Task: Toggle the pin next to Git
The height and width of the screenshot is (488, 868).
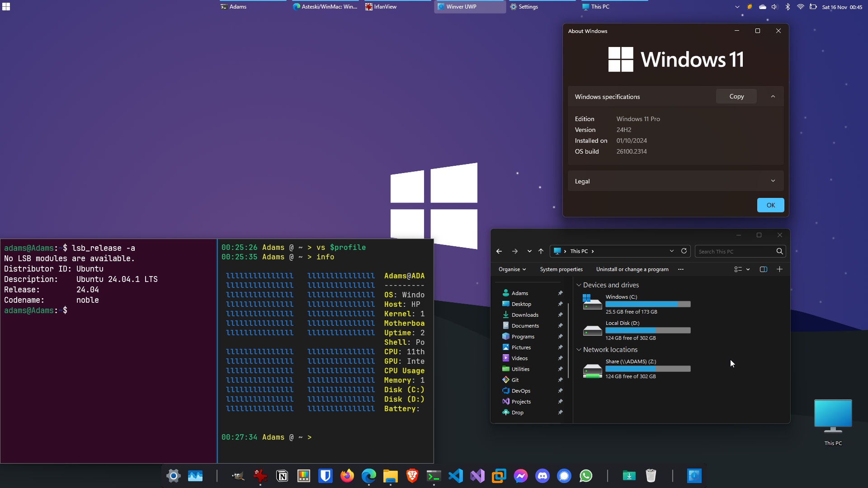Action: pyautogui.click(x=561, y=380)
